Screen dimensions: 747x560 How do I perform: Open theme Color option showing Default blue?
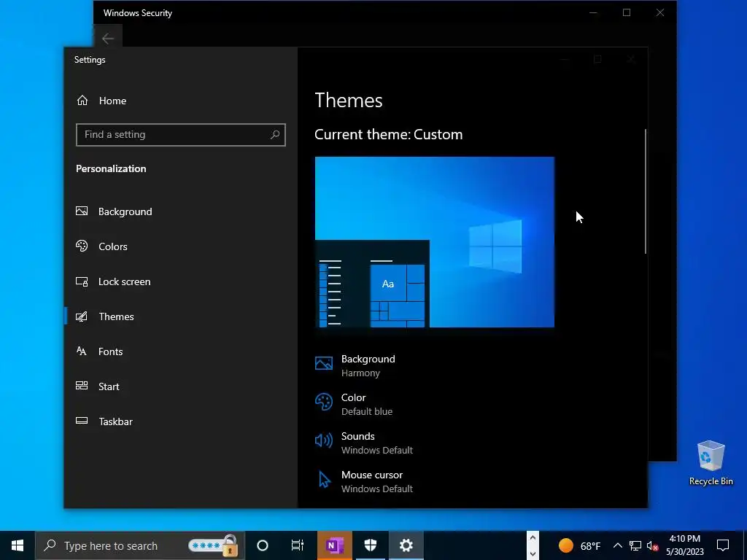pyautogui.click(x=354, y=404)
